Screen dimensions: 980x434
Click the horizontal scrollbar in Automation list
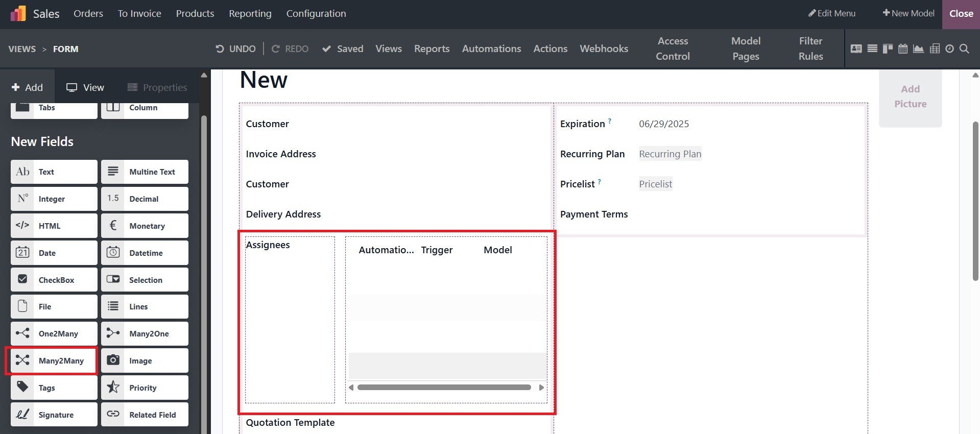(x=444, y=388)
